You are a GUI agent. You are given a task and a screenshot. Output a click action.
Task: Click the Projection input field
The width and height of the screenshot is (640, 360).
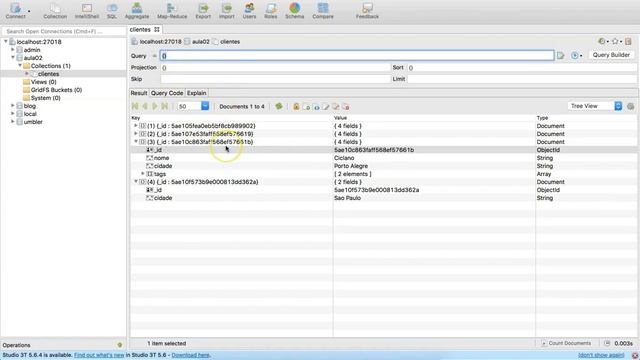click(276, 68)
